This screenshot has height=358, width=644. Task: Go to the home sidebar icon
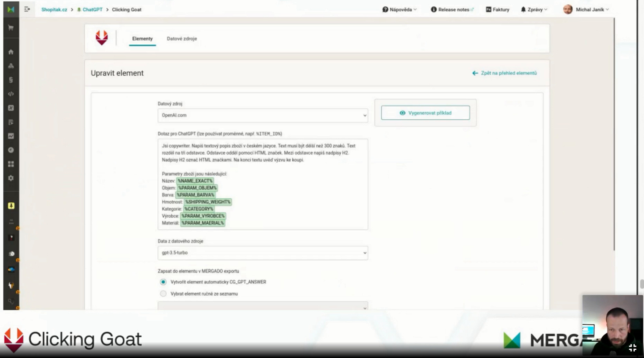point(11,52)
